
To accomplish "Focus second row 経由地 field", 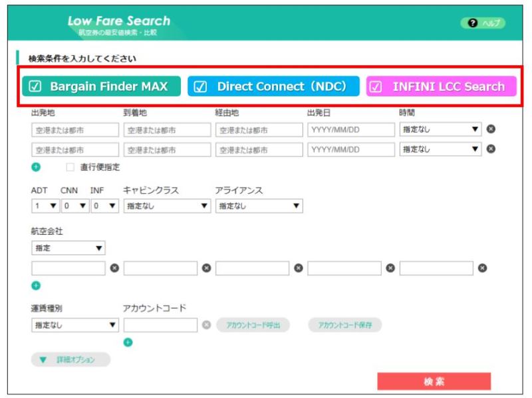I will pyautogui.click(x=259, y=150).
